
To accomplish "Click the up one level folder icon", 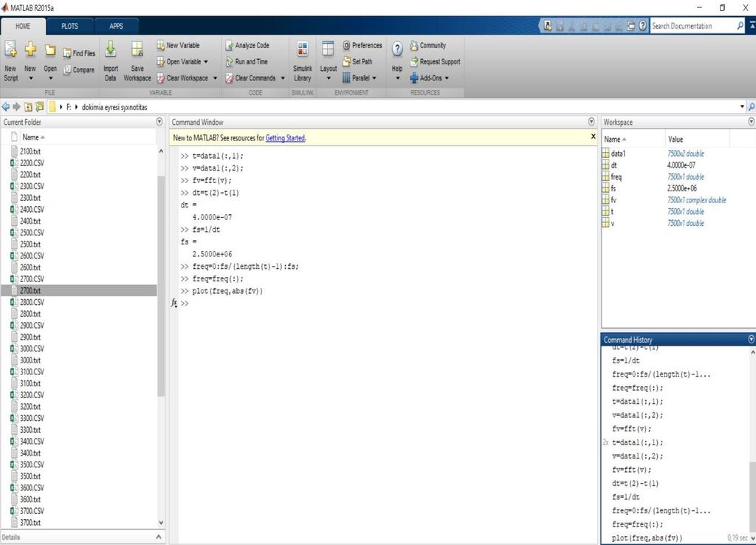I will (x=28, y=106).
